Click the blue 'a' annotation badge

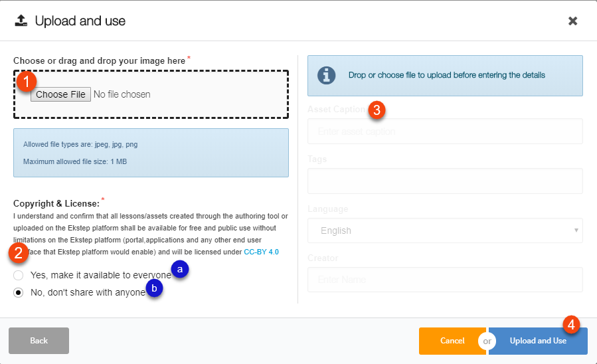tap(179, 268)
